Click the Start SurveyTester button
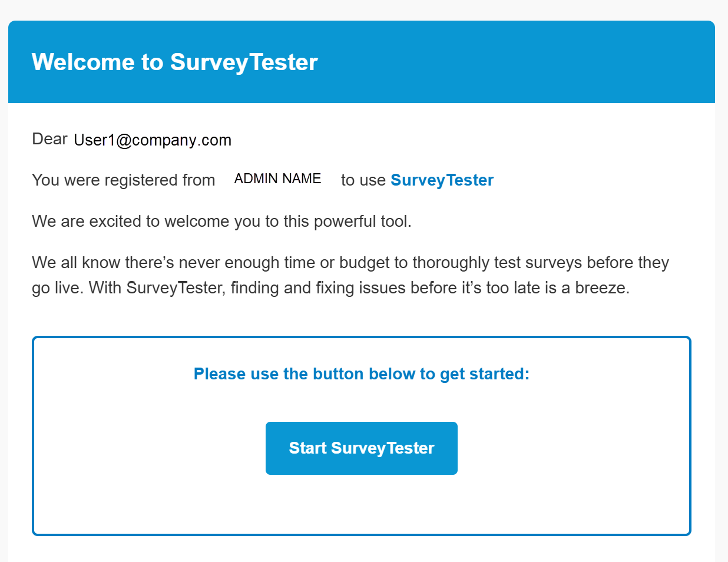This screenshot has height=562, width=728. coord(361,448)
